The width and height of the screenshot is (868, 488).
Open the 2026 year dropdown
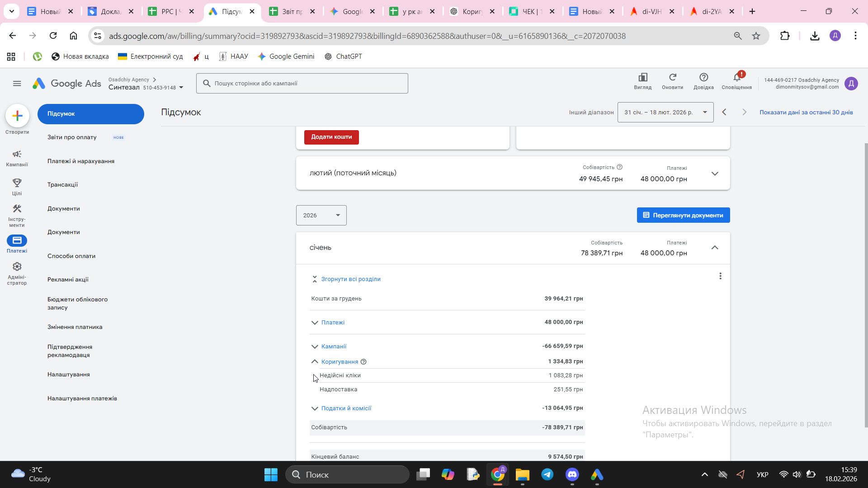(321, 216)
